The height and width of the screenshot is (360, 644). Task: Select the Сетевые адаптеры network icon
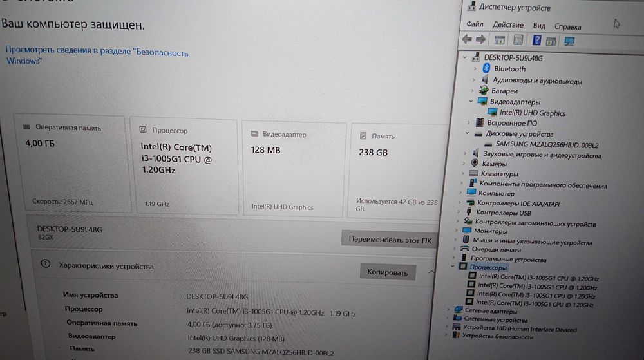(459, 310)
